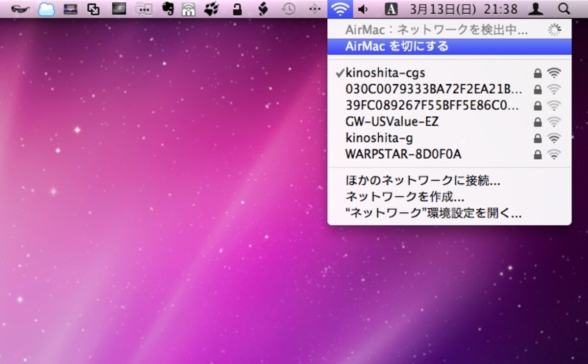The image size is (588, 364).
Task: Open the dark screen icon in menu bar
Action: 119,9
